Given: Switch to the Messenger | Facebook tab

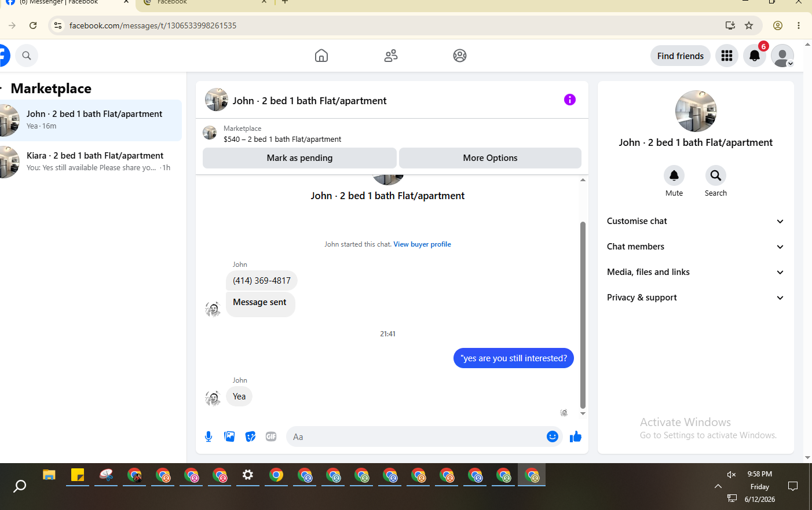Looking at the screenshot, I should [64, 3].
